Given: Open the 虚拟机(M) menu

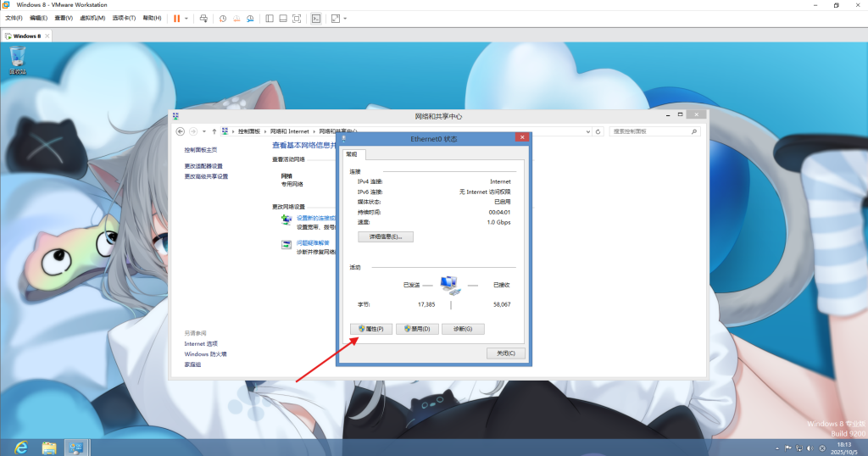Looking at the screenshot, I should [92, 18].
